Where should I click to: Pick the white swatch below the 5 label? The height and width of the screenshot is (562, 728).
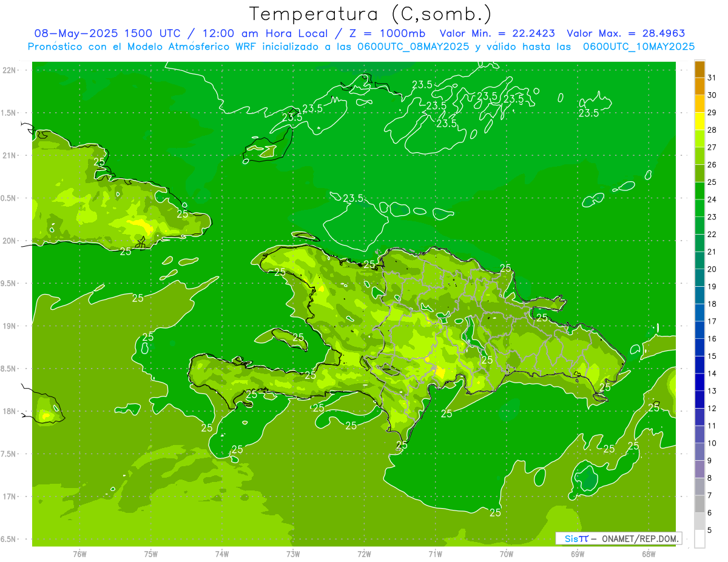pos(699,538)
